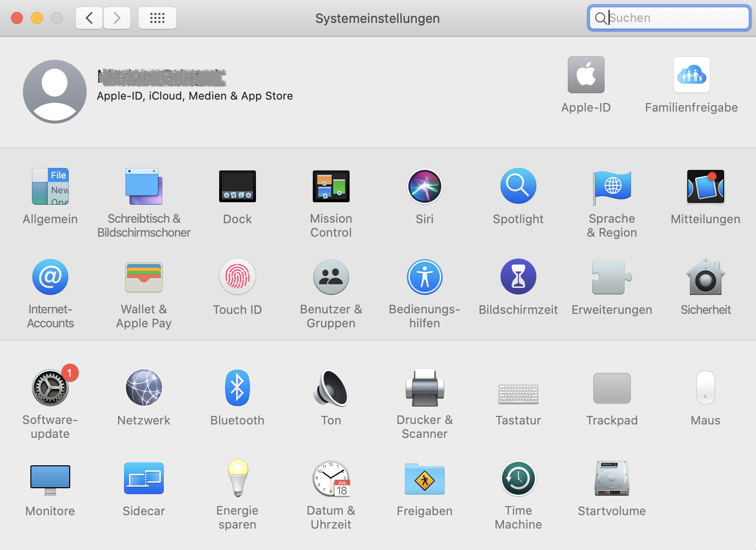Click the forward navigation arrow
Screen dimensions: 756x550
click(x=117, y=18)
